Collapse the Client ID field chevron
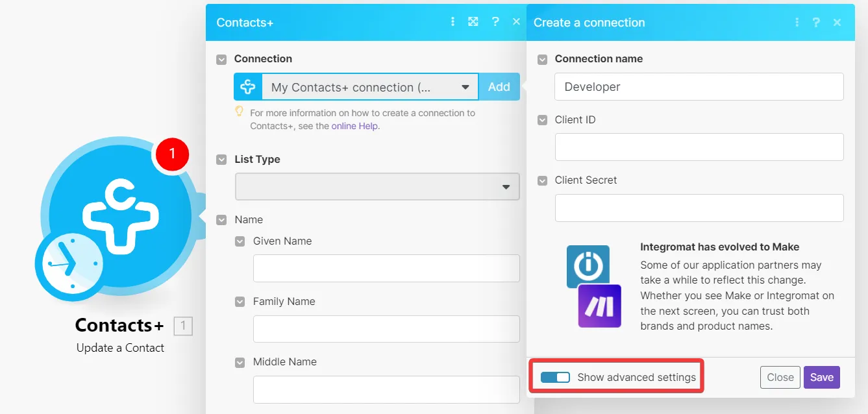This screenshot has height=414, width=868. pos(543,120)
